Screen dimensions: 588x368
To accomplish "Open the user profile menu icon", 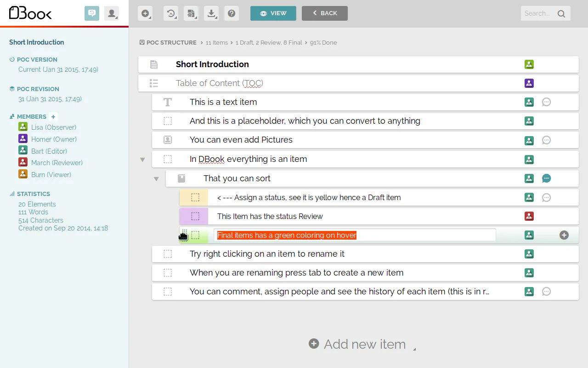I will coord(112,13).
